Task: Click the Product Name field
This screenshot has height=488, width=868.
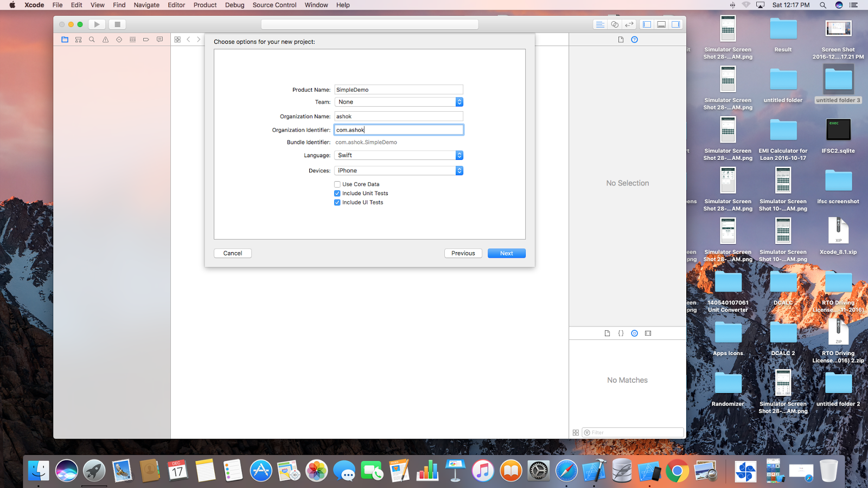Action: tap(399, 90)
